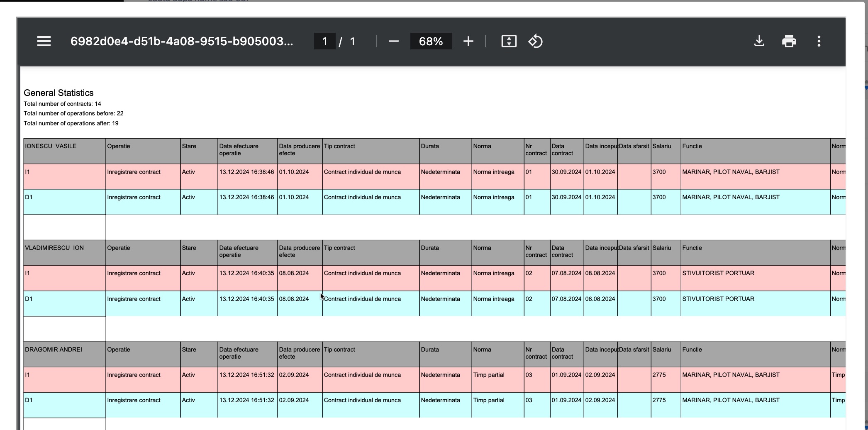Click D1 row label under IONESCU VASILE
This screenshot has height=430, width=868.
(29, 197)
